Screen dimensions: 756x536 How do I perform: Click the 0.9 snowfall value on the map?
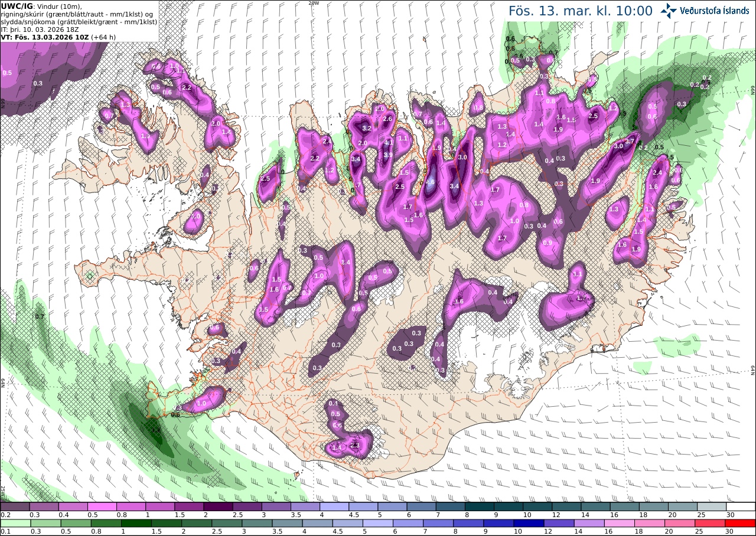pyautogui.click(x=548, y=243)
